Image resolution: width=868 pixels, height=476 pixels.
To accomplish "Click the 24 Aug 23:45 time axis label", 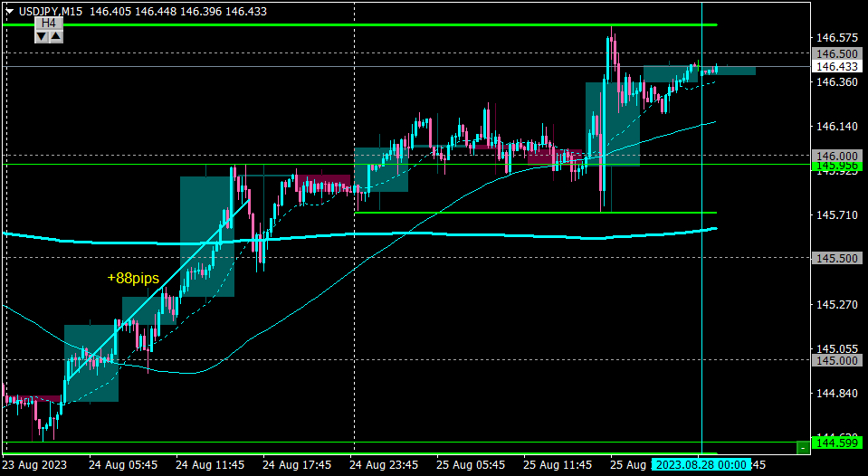I will coord(384,464).
